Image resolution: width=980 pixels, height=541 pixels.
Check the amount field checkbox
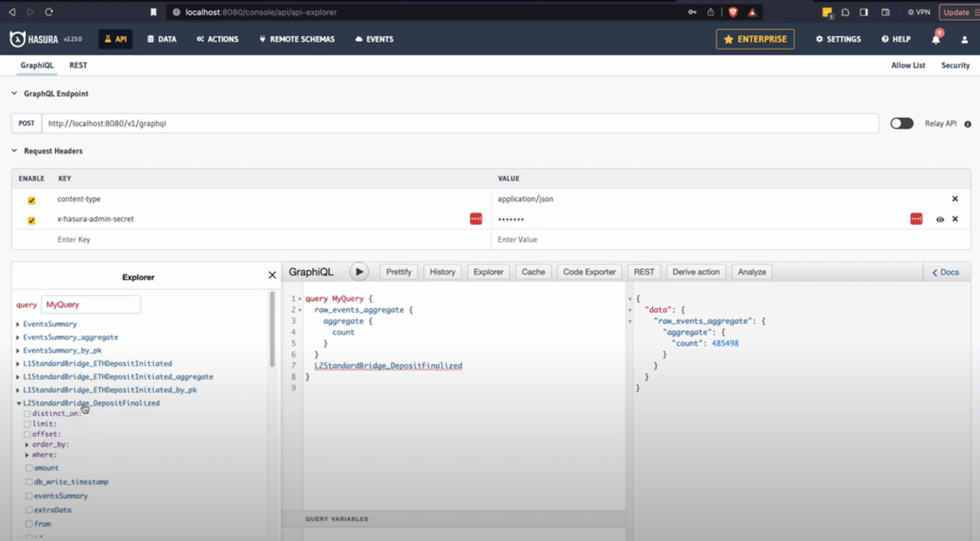coord(29,468)
